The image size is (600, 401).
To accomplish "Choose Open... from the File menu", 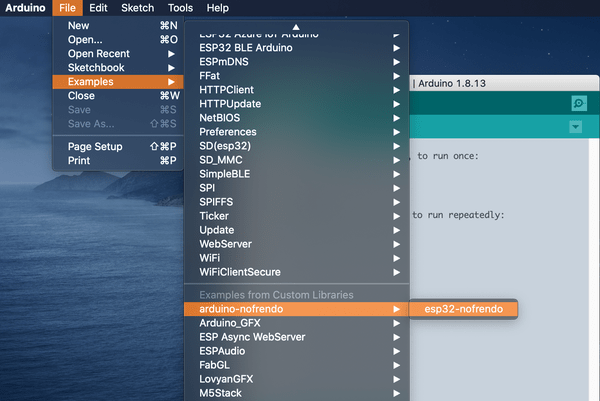I will 118,39.
